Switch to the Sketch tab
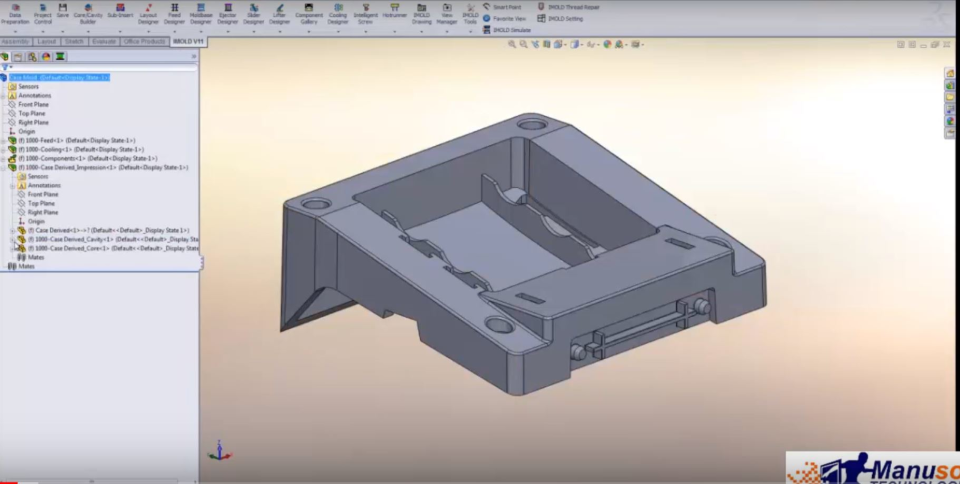Viewport: 960px width, 484px height. (74, 42)
